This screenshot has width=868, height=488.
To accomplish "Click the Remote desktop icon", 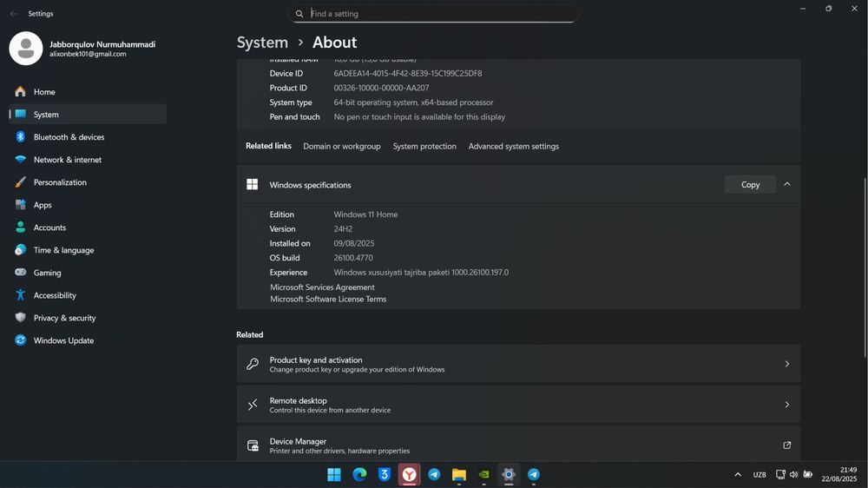I will coord(253,405).
